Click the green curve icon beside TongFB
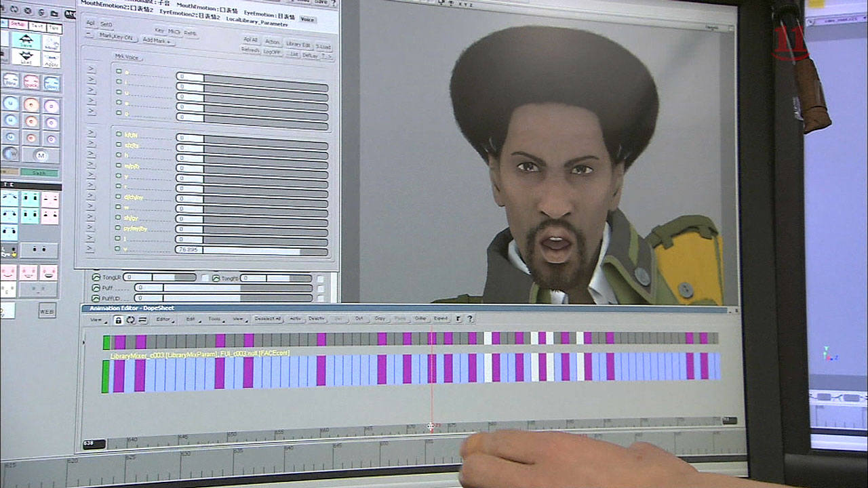This screenshot has height=488, width=868. pyautogui.click(x=216, y=278)
